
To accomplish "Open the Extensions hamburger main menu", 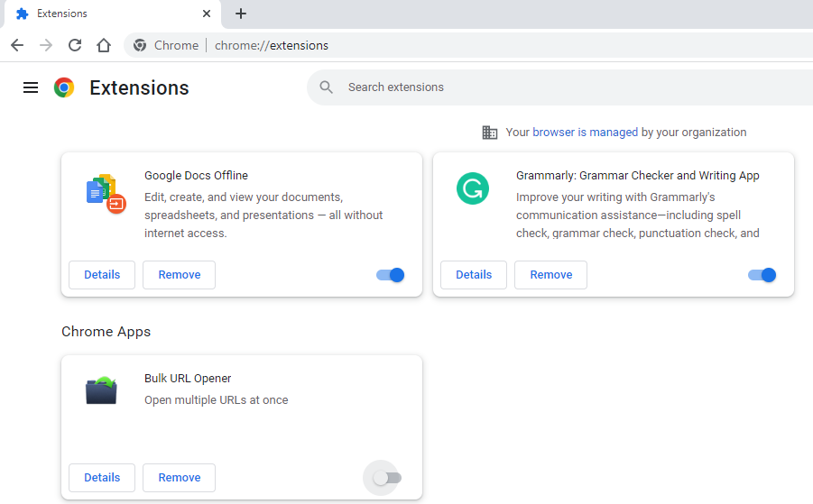I will coord(31,87).
